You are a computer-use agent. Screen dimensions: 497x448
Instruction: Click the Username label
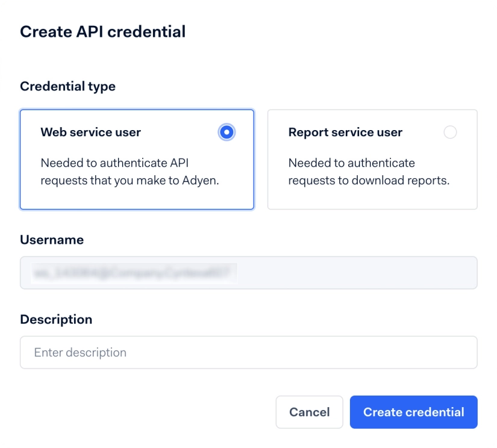(52, 239)
